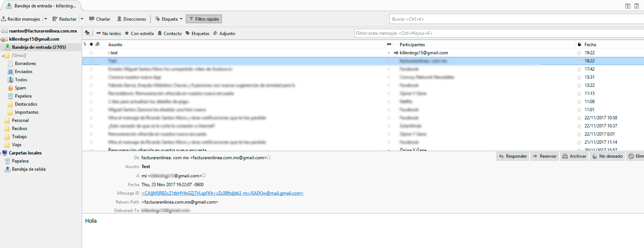Star the message received at 17:42

pos(91,69)
